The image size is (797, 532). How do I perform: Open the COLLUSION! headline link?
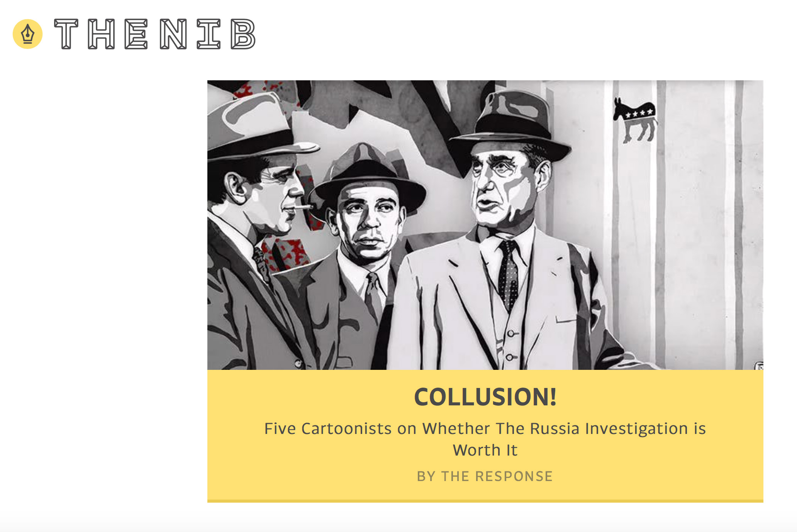pyautogui.click(x=485, y=397)
